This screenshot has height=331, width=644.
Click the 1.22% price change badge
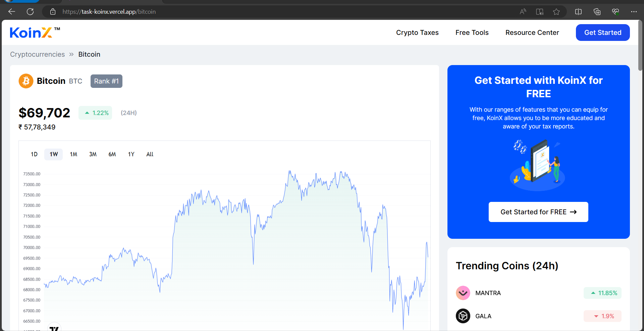(x=95, y=113)
